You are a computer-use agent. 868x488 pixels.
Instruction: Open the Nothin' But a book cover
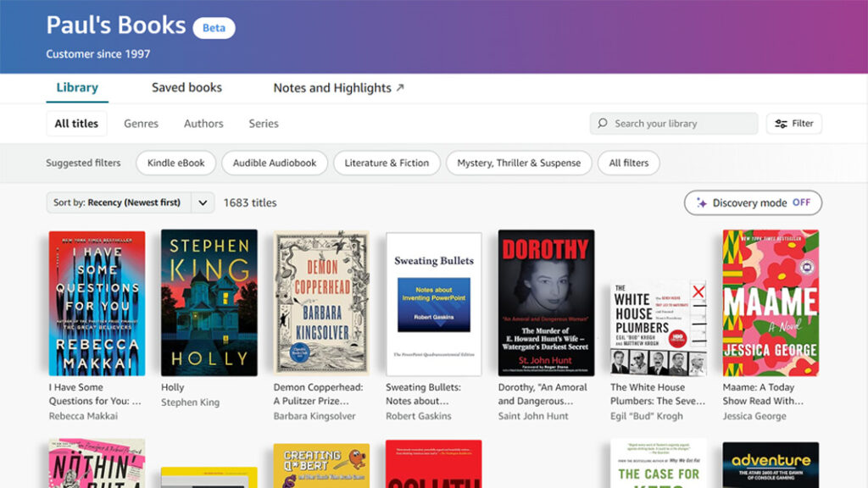click(x=97, y=463)
